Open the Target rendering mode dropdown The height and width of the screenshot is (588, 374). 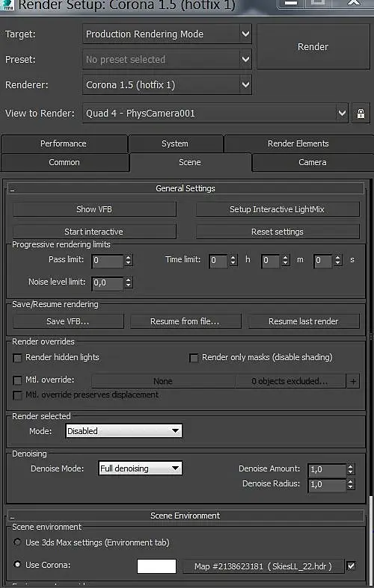point(167,34)
